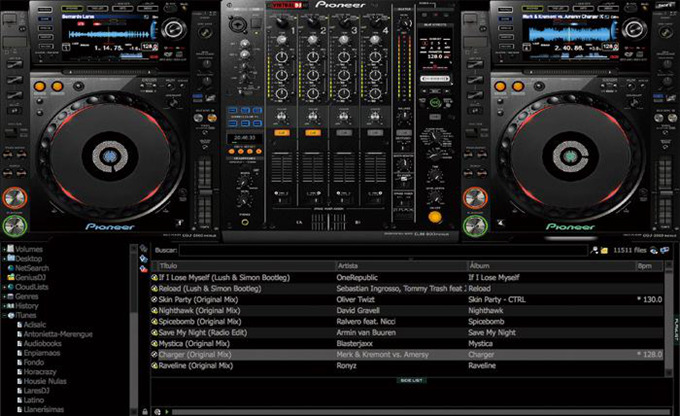Click the green play arrow below the track list
The width and height of the screenshot is (680, 416).
click(x=167, y=411)
